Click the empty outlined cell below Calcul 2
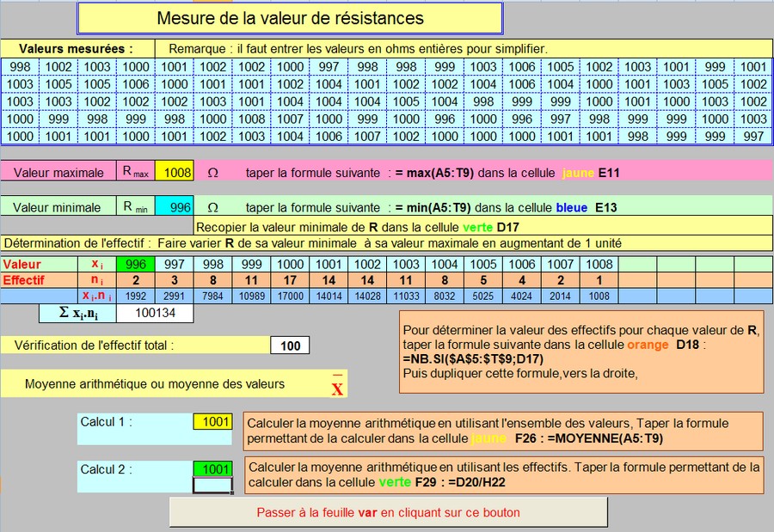The image size is (774, 532). click(212, 486)
